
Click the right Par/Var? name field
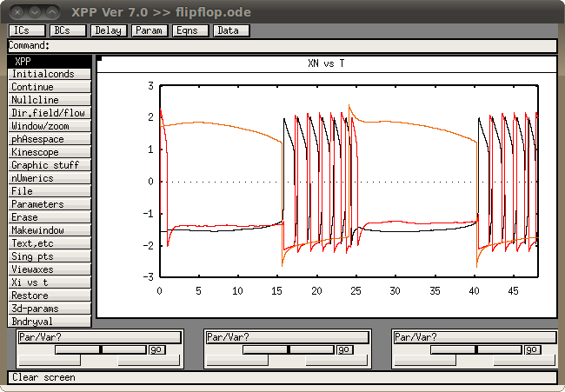point(475,337)
